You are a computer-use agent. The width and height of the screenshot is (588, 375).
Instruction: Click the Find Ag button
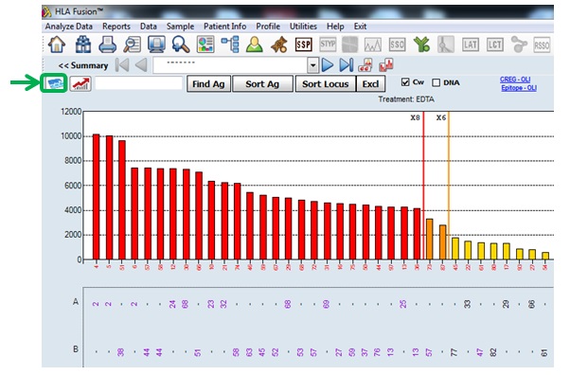coord(208,84)
